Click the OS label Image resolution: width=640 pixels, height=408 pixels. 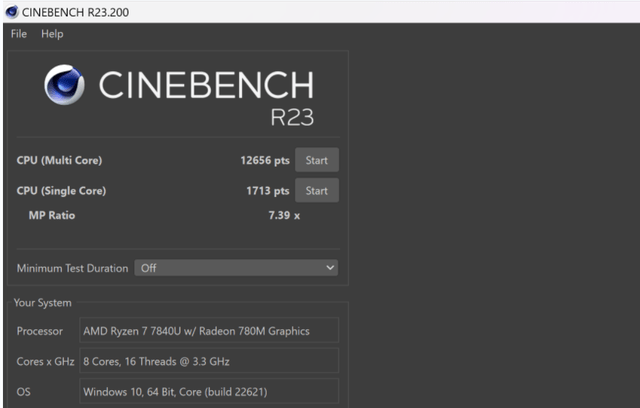point(23,392)
